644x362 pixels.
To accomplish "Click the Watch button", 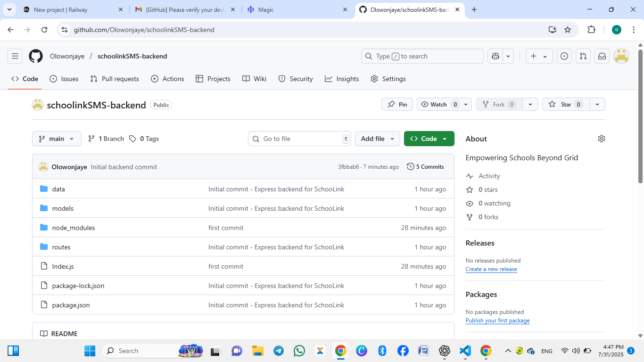I will [438, 104].
